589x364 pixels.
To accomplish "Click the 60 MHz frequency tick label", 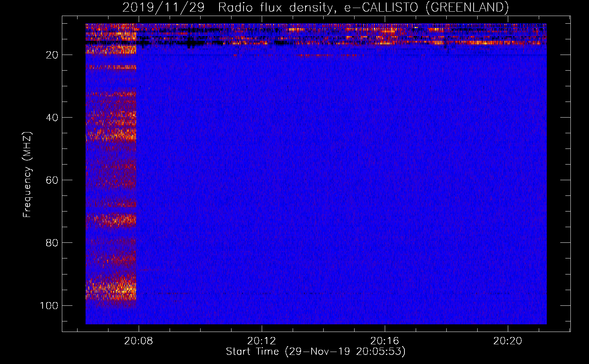I will point(52,180).
